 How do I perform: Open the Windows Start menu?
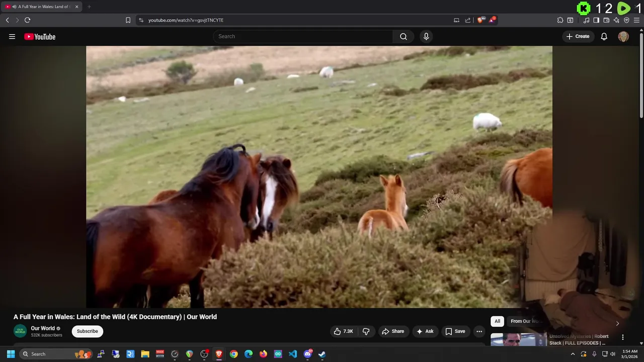(x=11, y=354)
